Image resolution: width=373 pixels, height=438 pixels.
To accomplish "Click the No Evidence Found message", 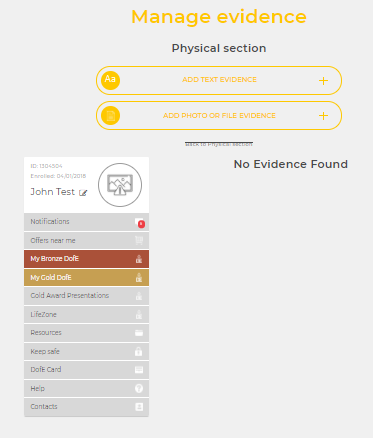I will click(x=291, y=164).
